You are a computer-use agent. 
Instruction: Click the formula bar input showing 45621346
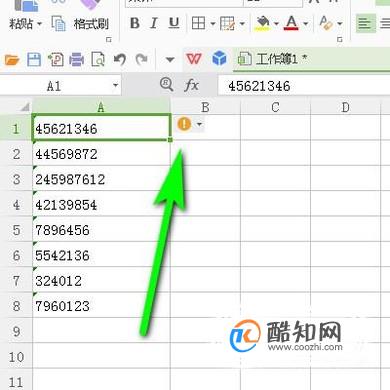[x=303, y=86]
